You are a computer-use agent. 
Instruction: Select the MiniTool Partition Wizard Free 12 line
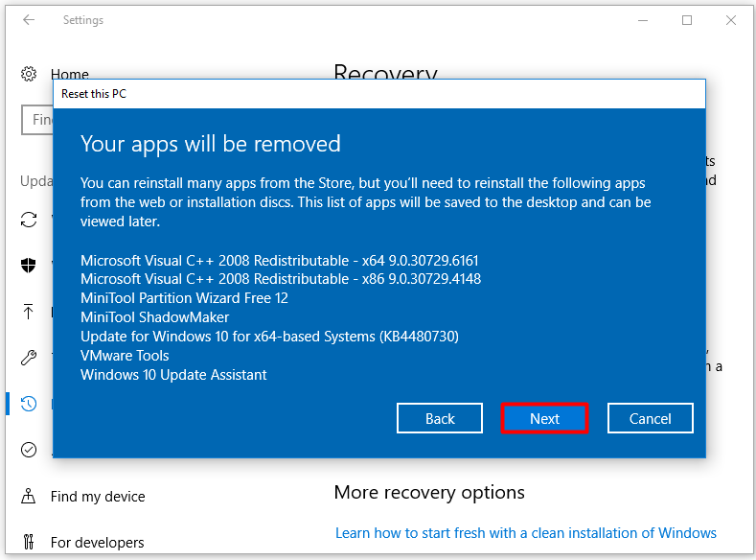tap(184, 298)
